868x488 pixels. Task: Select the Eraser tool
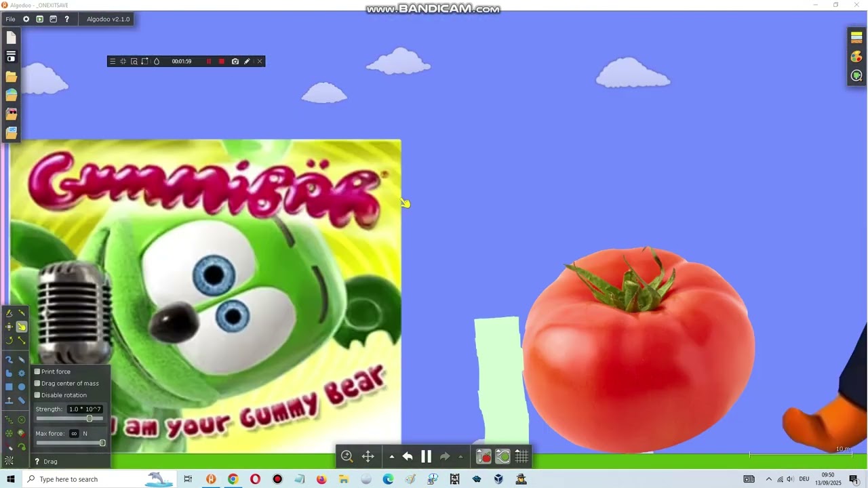coord(22,360)
